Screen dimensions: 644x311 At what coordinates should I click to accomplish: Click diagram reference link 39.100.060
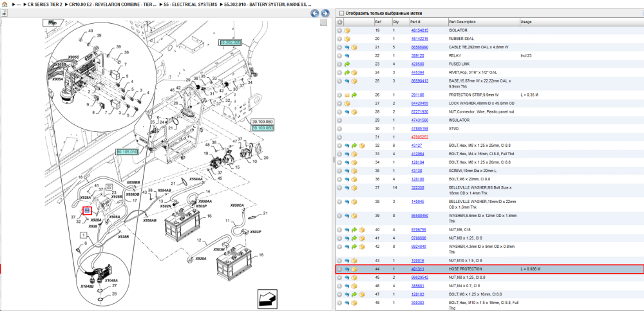pyautogui.click(x=263, y=128)
